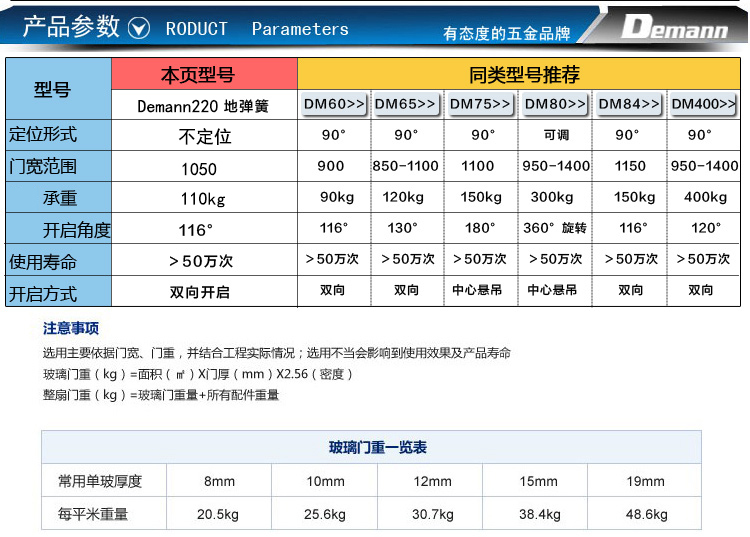Click the 有态度的五金品牌 slogan text
The height and width of the screenshot is (537, 750).
coord(506,33)
